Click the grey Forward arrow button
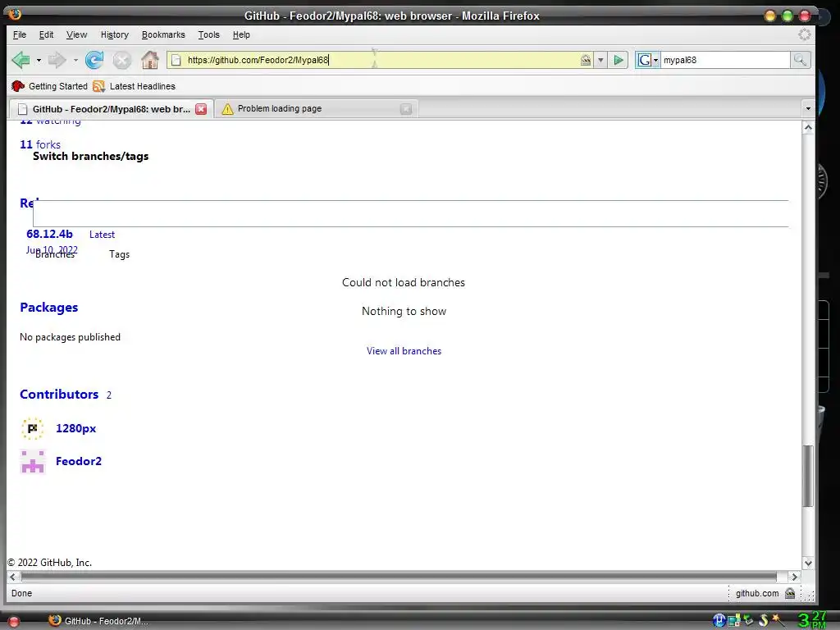 [x=57, y=60]
